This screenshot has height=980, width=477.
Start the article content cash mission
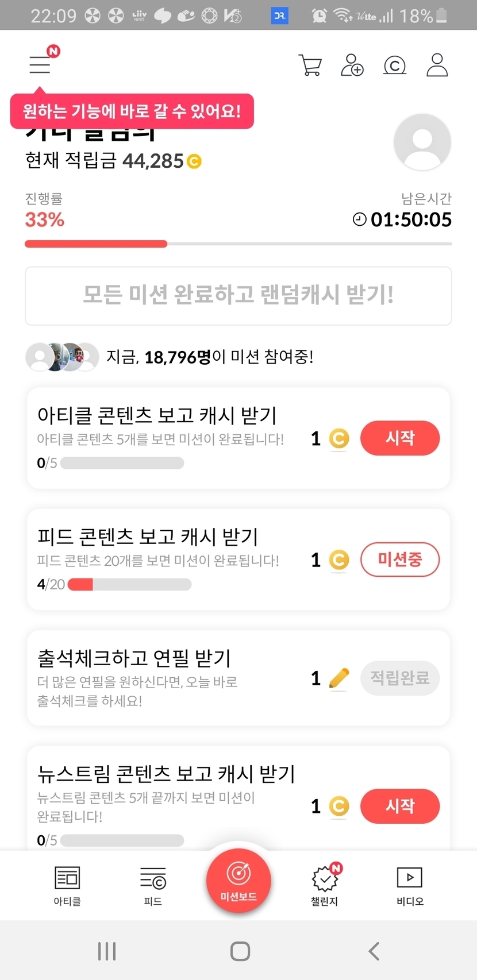tap(400, 438)
